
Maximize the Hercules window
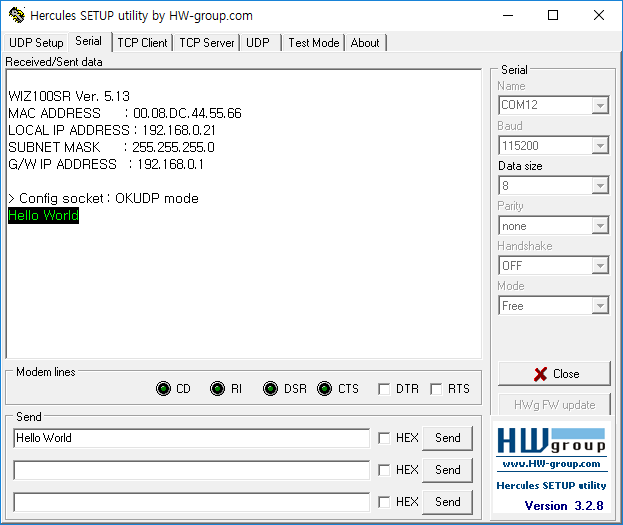coord(553,15)
